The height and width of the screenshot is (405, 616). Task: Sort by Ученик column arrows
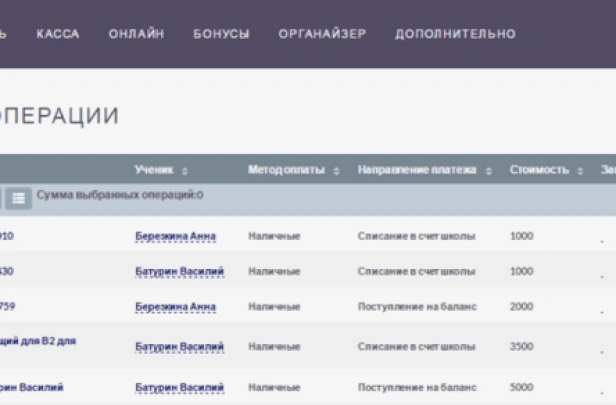click(x=185, y=171)
